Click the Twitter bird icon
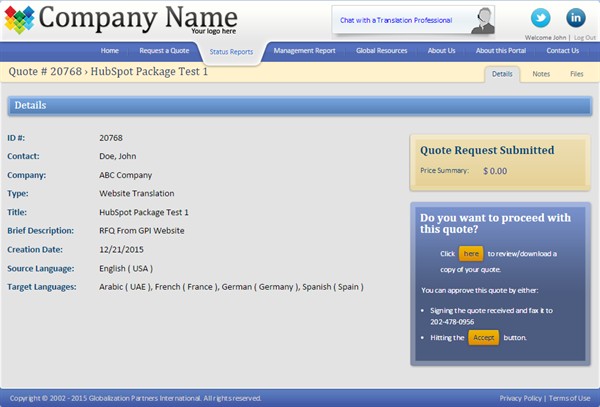Screen dimensions: 600x407 541,18
